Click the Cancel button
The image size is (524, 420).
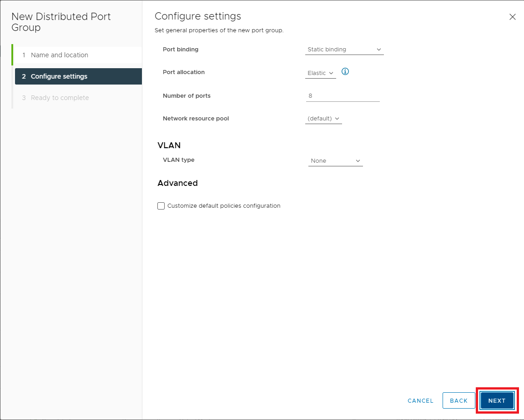[420, 400]
